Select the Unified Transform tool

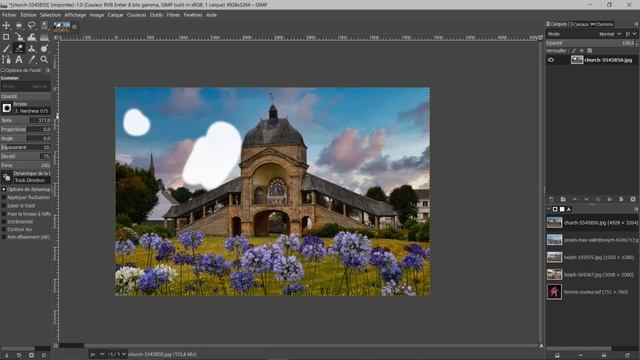click(19, 37)
